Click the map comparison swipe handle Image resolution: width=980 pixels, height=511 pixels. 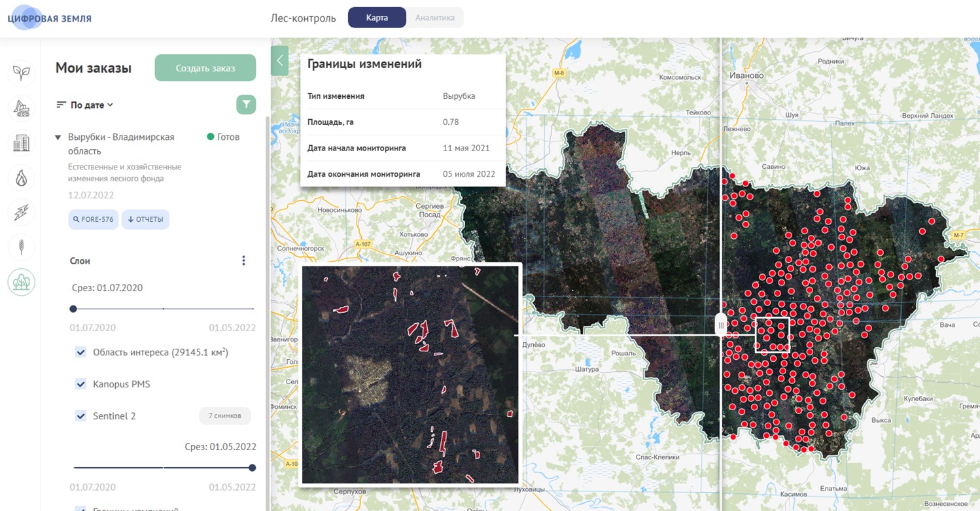[x=721, y=325]
